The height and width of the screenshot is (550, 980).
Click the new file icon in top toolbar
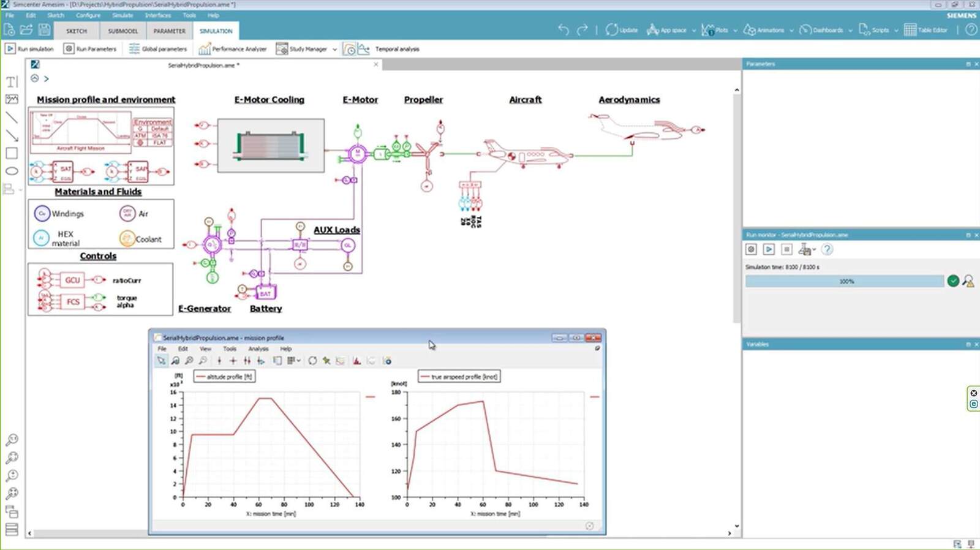pos(9,29)
